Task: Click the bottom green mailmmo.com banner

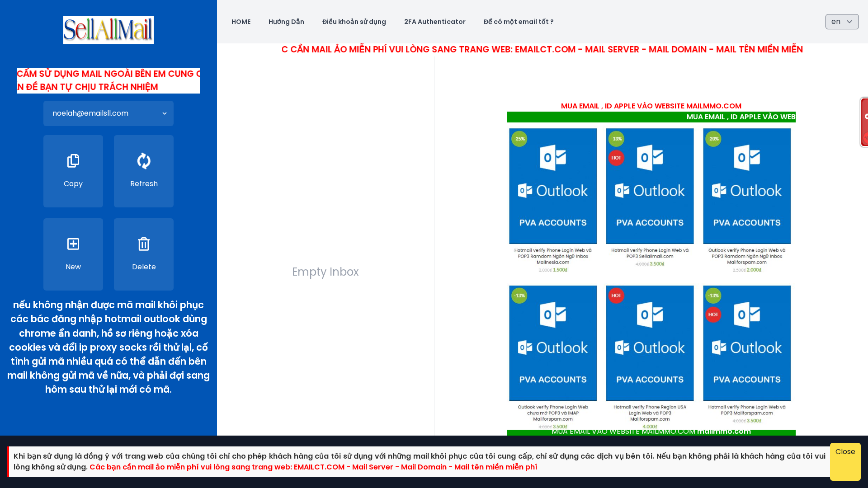Action: 651,432
